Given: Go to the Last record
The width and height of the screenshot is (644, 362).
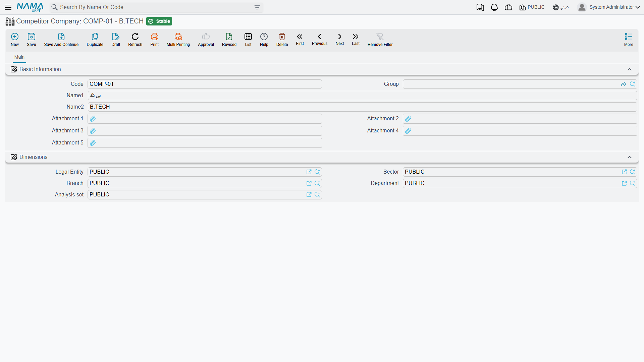Looking at the screenshot, I should (x=356, y=39).
